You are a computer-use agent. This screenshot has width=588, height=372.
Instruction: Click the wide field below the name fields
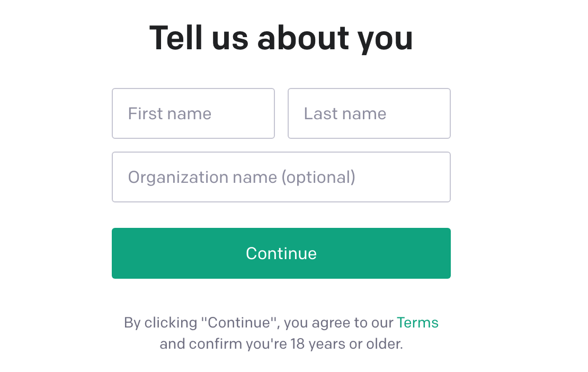point(281,177)
